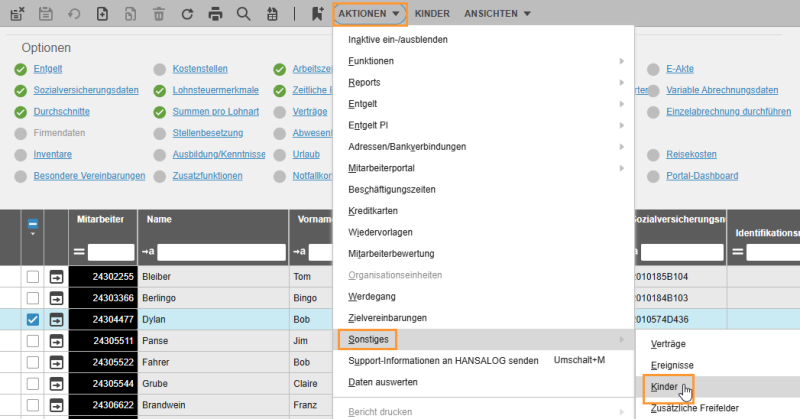800x419 pixels.
Task: Open the Portal-Dashboard link
Action: [702, 176]
